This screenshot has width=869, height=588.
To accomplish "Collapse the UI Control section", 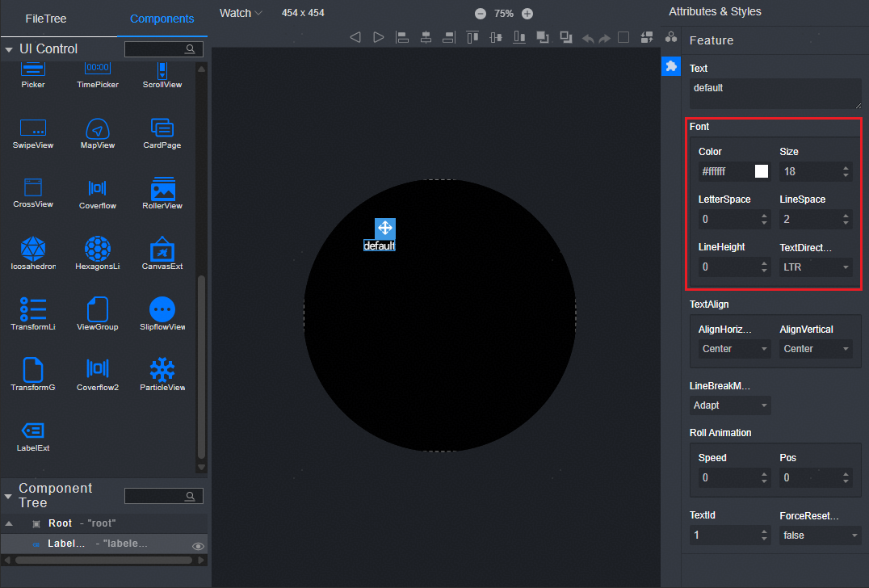I will [9, 49].
